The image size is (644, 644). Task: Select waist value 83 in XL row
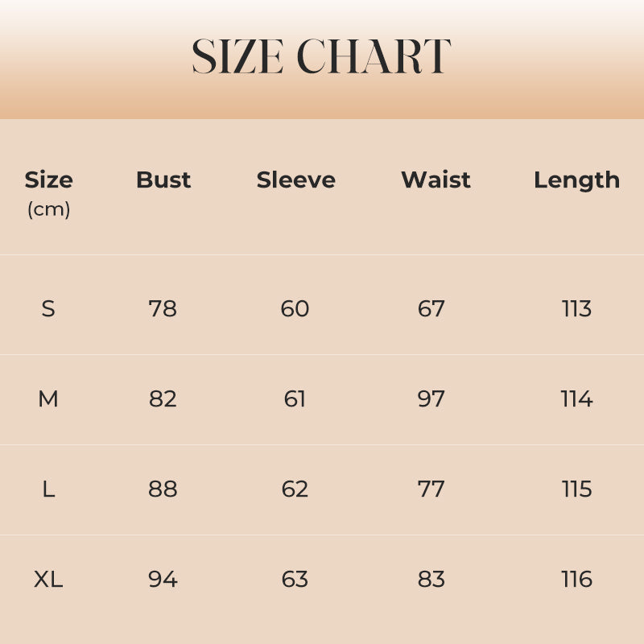tap(431, 580)
